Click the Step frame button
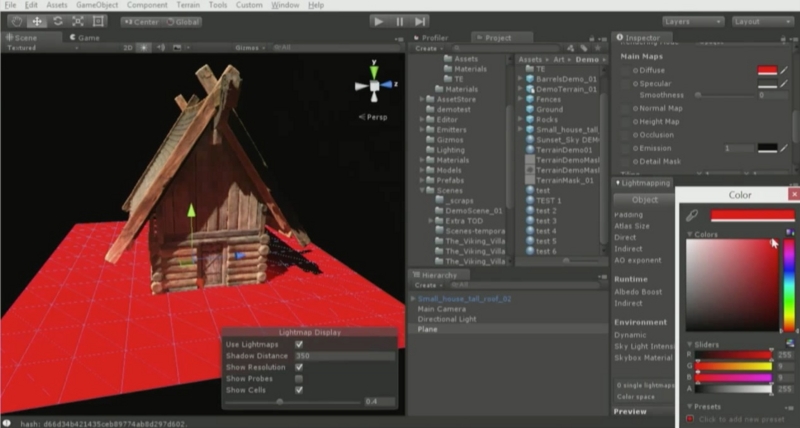Screen dimensions: 800x428 pyautogui.click(x=420, y=21)
